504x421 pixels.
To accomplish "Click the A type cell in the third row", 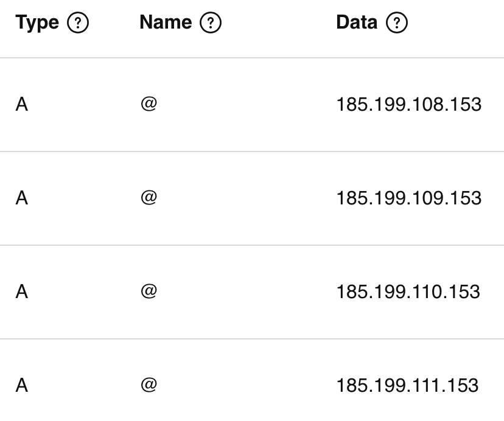I will (20, 292).
